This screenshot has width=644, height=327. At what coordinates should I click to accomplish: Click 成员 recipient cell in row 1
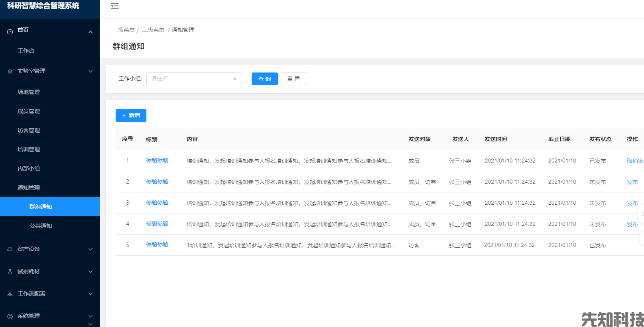click(x=414, y=161)
